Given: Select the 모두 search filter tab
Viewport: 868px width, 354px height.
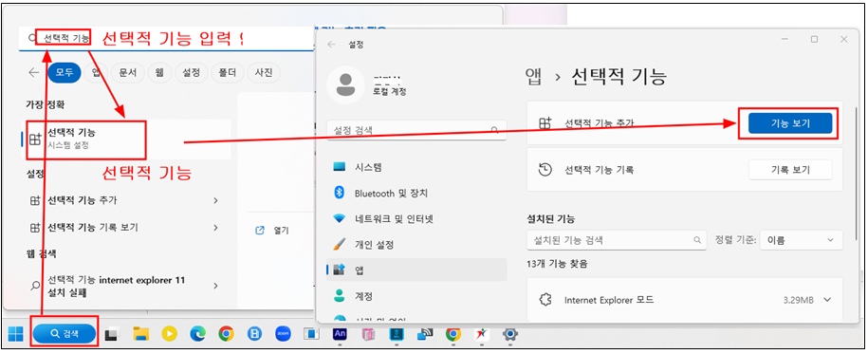Looking at the screenshot, I should point(65,72).
